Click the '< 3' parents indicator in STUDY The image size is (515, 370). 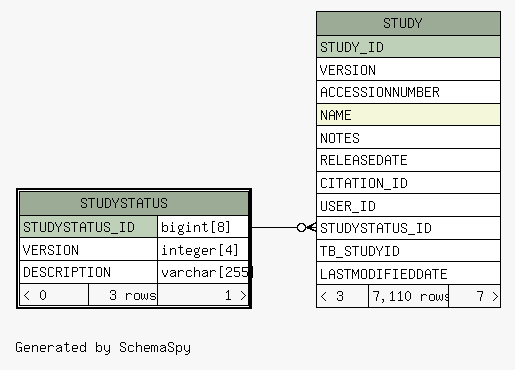pyautogui.click(x=342, y=296)
